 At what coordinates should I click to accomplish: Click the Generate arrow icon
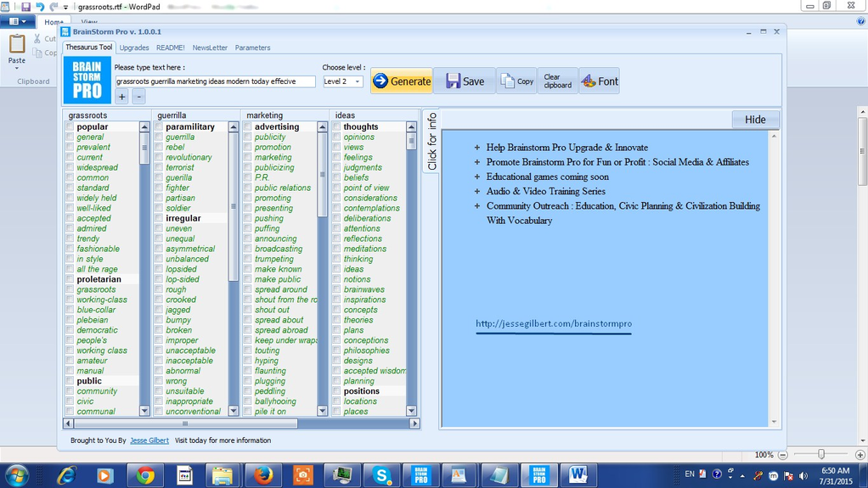point(380,81)
